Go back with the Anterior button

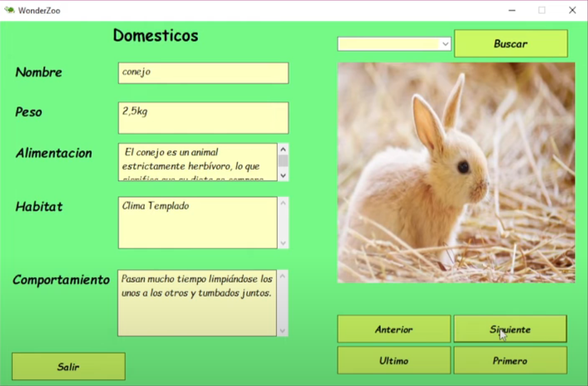coord(394,329)
